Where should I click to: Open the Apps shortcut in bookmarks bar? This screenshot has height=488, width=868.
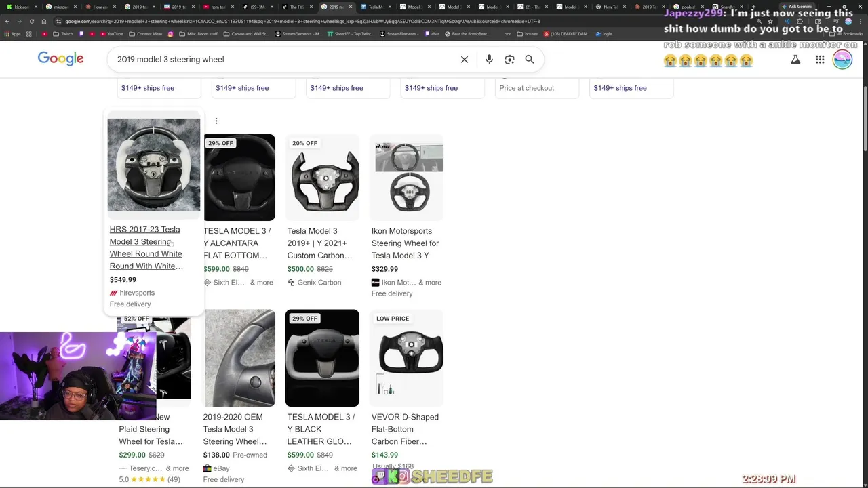point(12,34)
